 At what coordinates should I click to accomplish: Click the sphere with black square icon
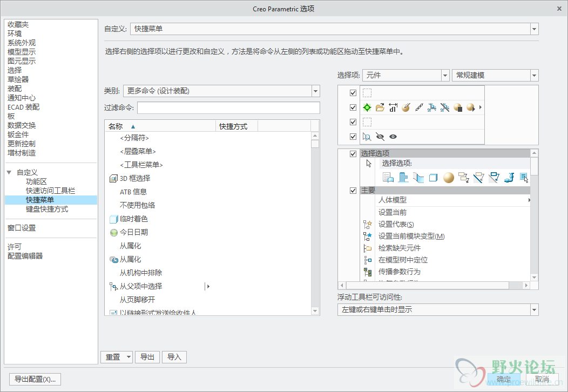(458, 107)
